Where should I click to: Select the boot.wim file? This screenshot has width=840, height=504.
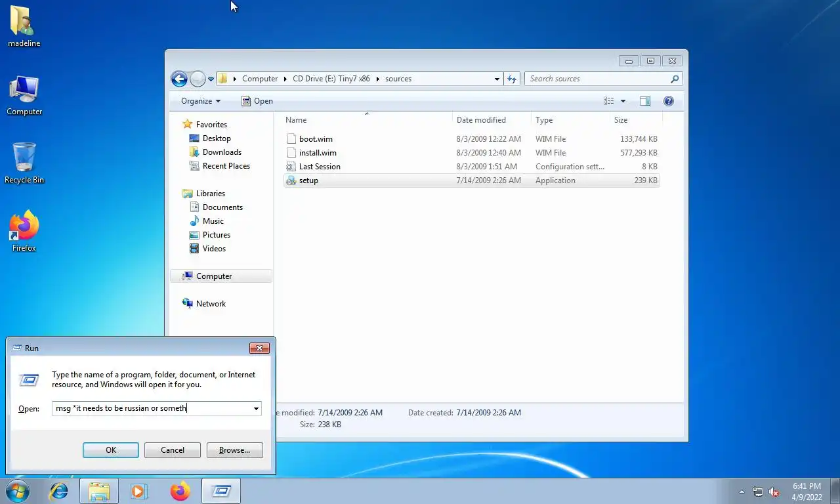click(471, 139)
